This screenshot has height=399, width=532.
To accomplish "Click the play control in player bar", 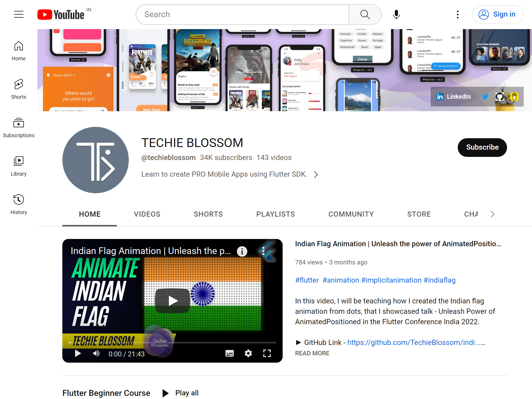I will (x=78, y=354).
